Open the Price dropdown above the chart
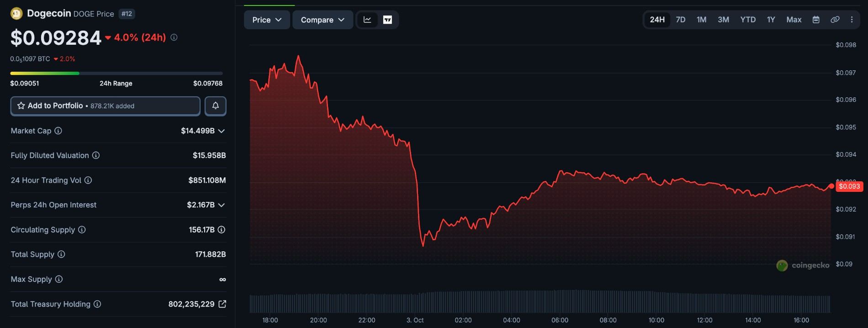Screen dimensions: 868x328 (267, 20)
